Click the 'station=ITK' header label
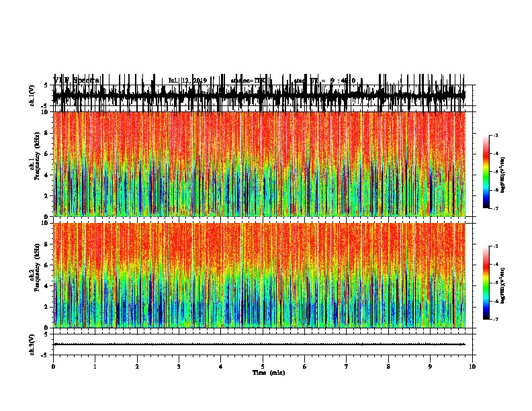Image resolution: width=532 pixels, height=411 pixels. pos(248,81)
